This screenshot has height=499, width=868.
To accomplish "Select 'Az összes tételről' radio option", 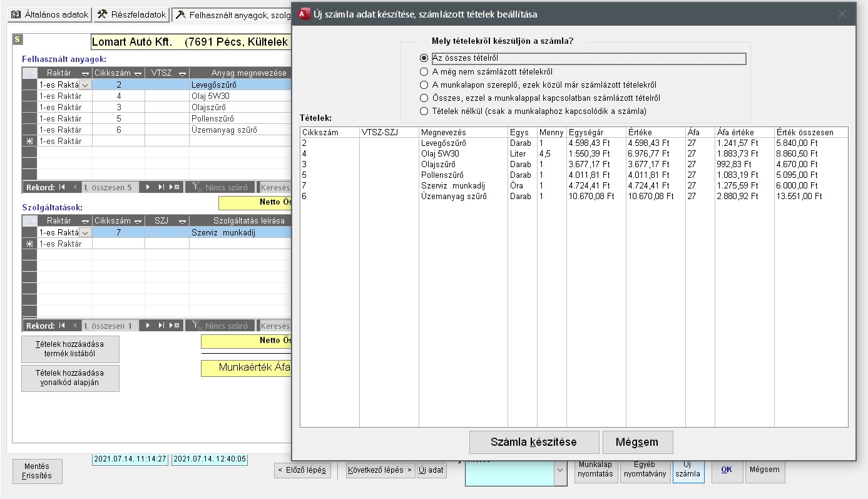I will click(424, 58).
